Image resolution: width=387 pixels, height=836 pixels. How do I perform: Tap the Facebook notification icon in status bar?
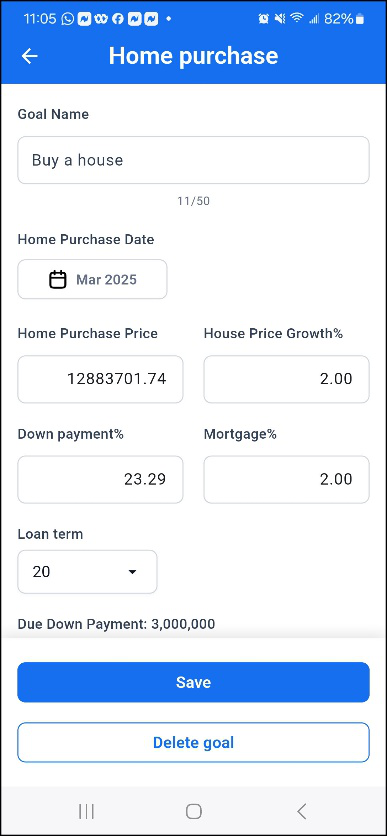[118, 19]
